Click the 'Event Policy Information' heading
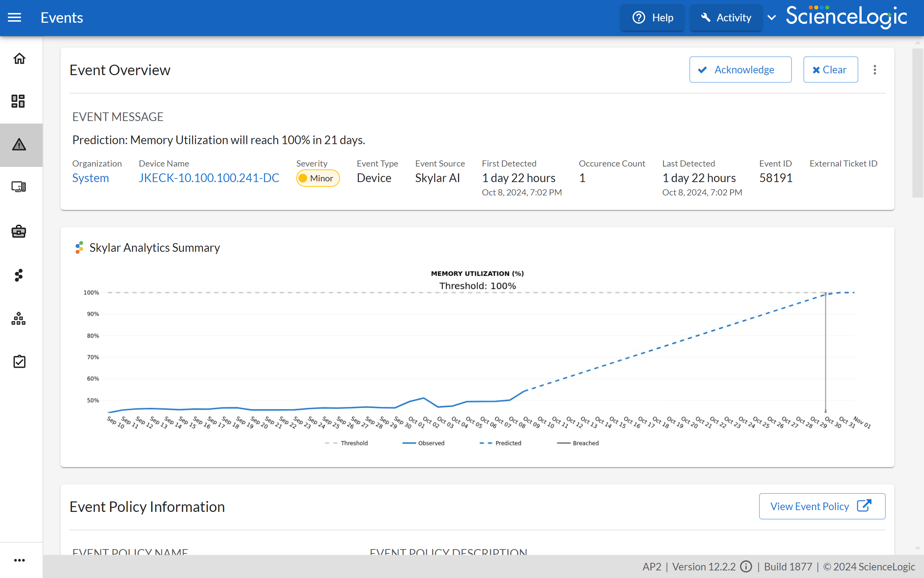The image size is (924, 578). pos(147,506)
